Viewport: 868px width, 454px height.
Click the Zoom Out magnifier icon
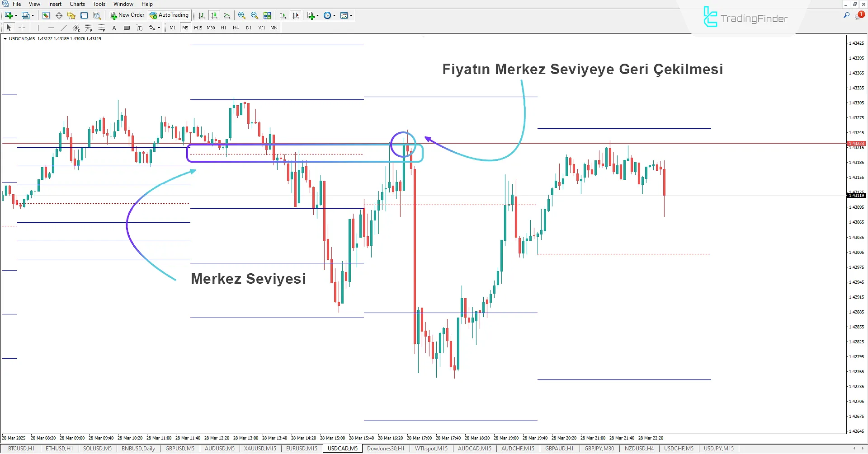click(255, 15)
